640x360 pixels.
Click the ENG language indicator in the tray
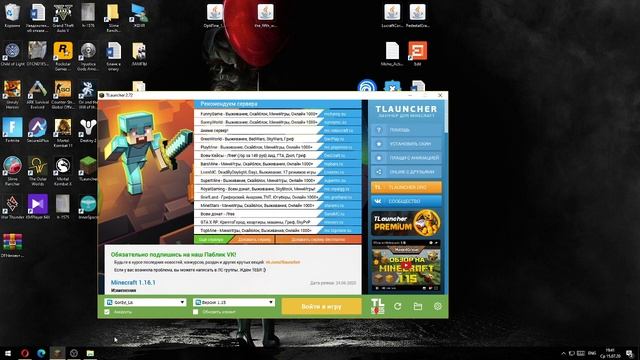coord(592,353)
